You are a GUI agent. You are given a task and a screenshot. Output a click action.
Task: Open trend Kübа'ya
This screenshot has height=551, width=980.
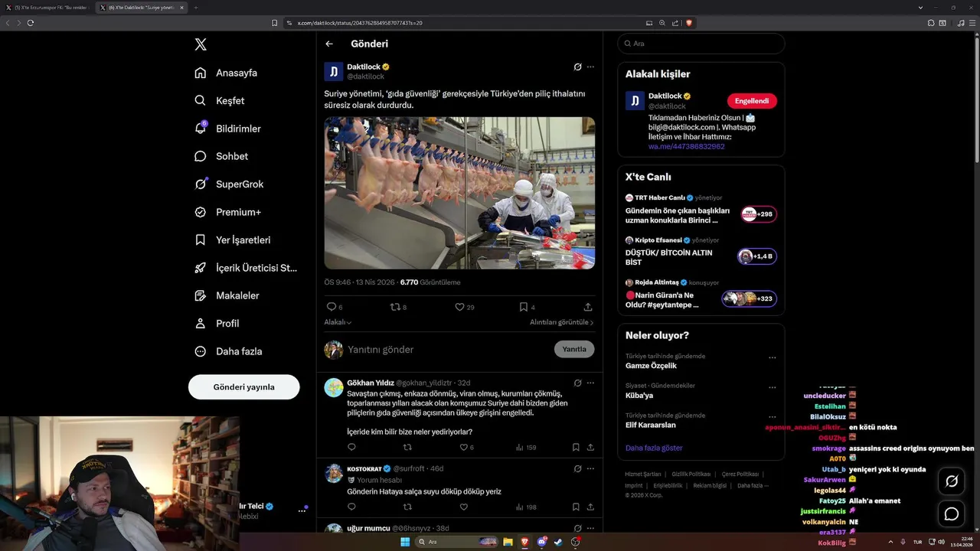coord(639,396)
